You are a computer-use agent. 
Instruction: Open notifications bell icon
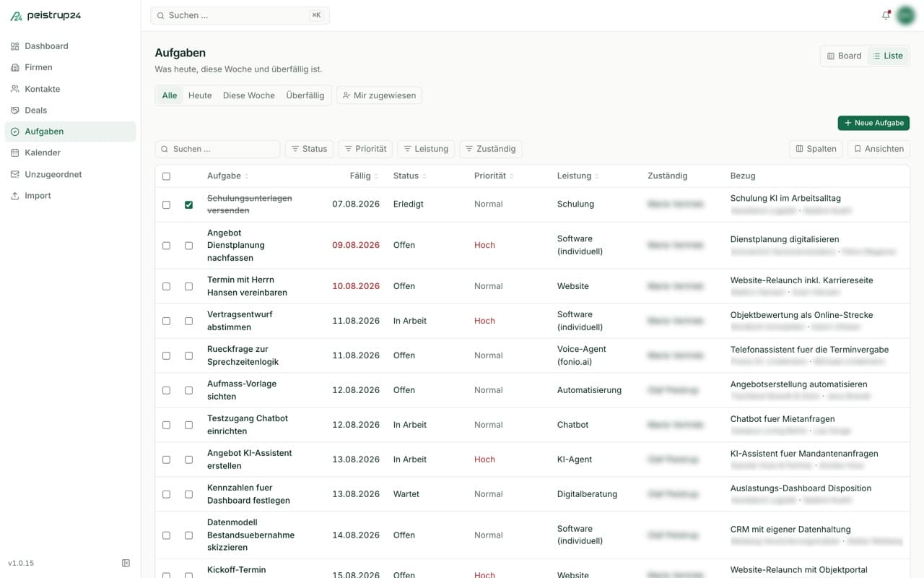[886, 15]
